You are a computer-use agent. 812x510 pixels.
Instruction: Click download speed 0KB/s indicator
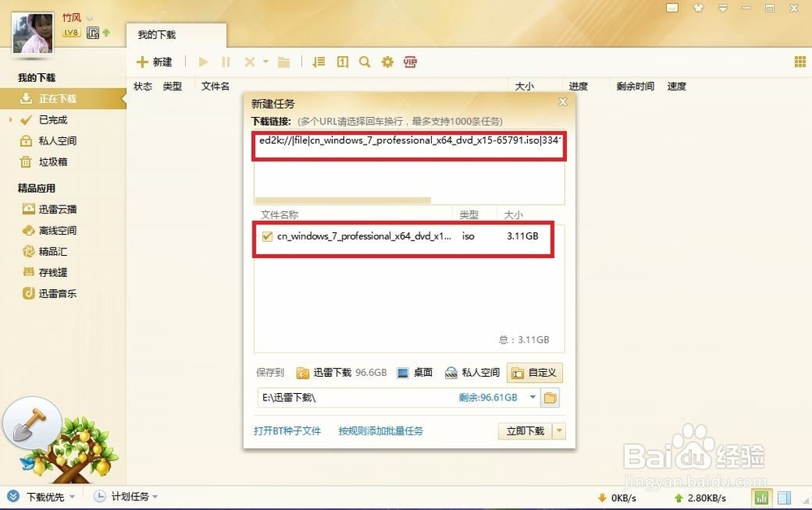[617, 498]
